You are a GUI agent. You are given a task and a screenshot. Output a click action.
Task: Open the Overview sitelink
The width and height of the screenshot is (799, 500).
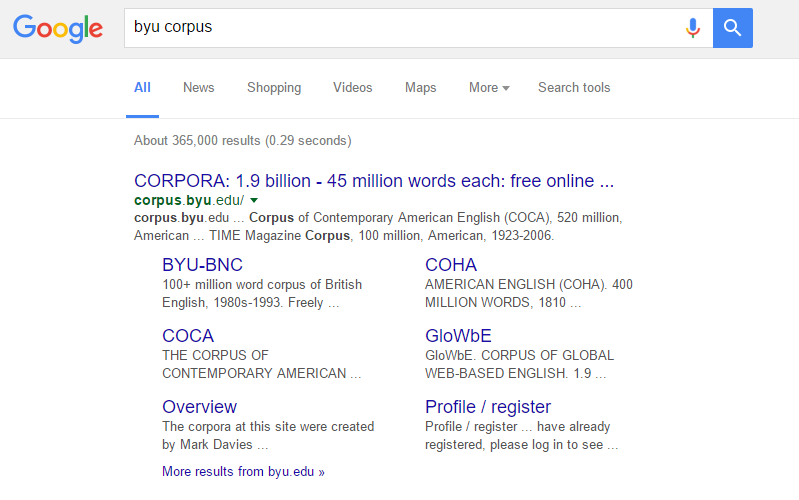[x=199, y=407]
